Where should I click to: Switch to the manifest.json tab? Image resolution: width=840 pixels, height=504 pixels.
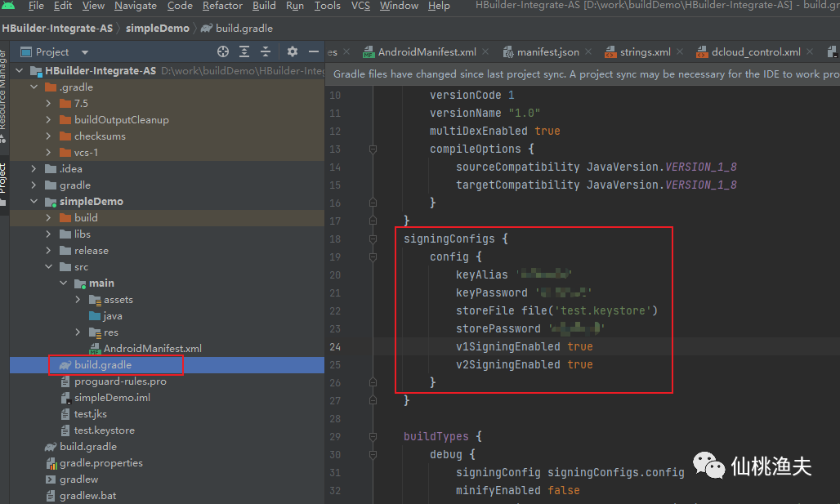548,52
